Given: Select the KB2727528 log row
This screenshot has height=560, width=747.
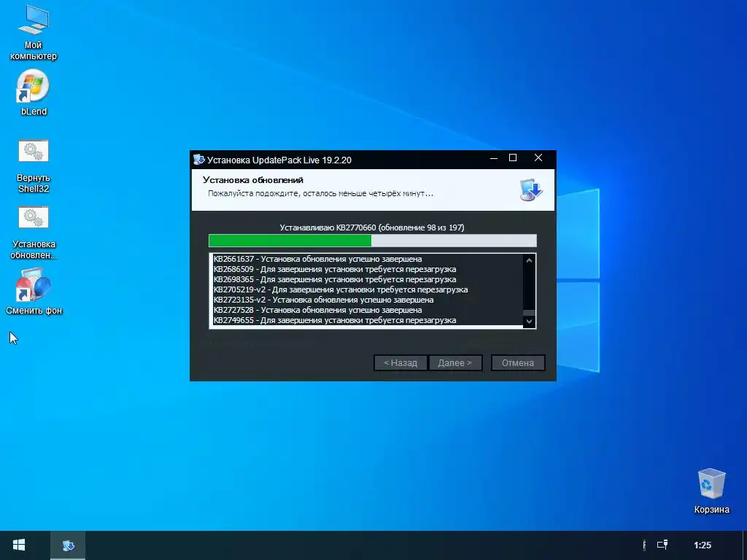Looking at the screenshot, I should coord(318,310).
